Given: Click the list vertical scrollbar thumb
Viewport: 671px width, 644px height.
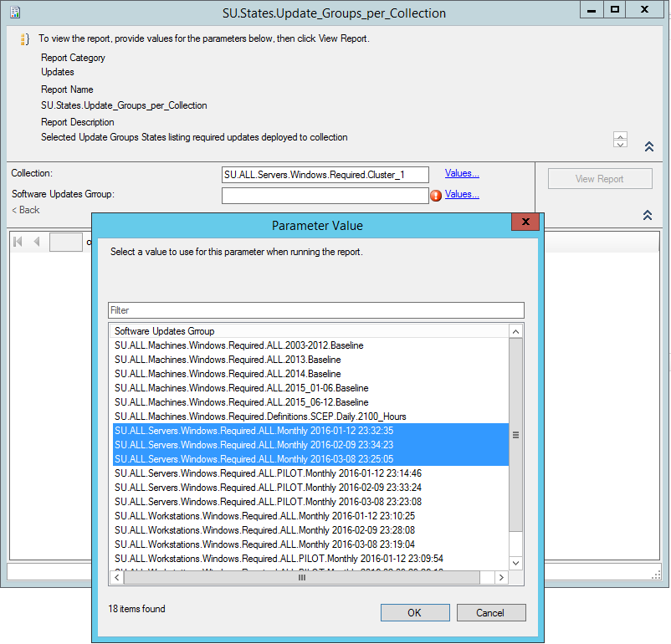Looking at the screenshot, I should click(515, 435).
